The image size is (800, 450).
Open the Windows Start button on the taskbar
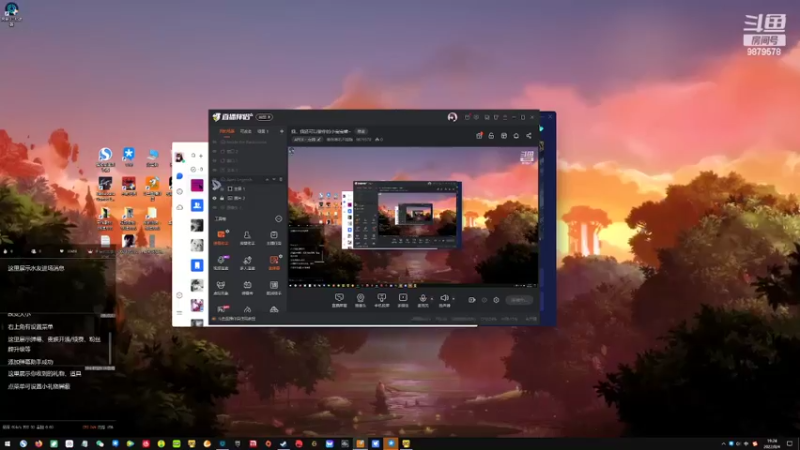[8, 444]
